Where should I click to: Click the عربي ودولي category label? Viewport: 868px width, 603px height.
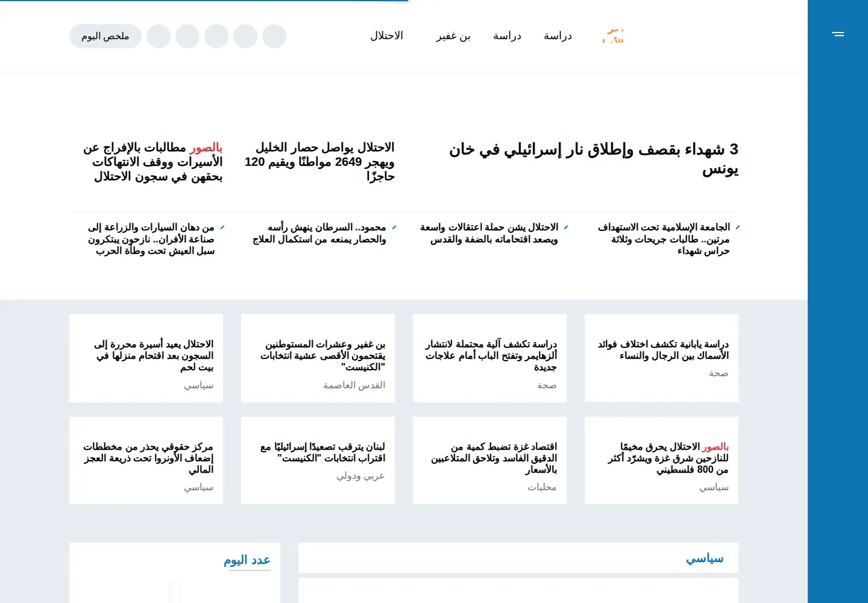360,476
